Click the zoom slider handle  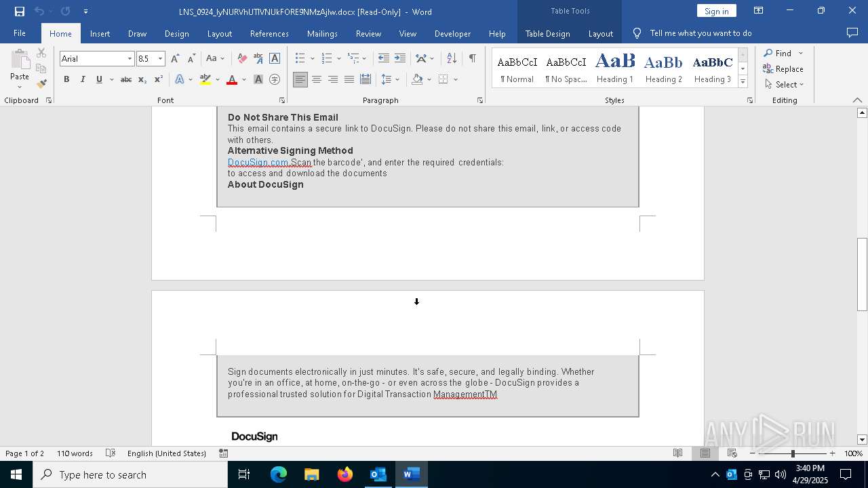click(x=793, y=453)
